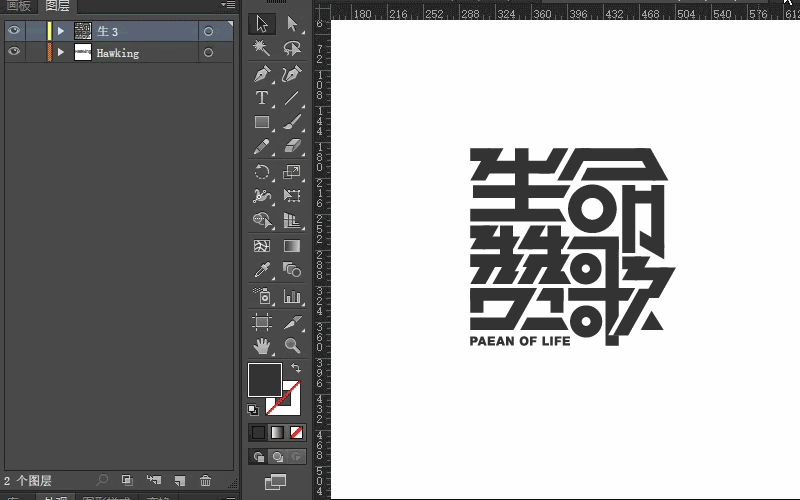Select the Rotate tool

pos(262,172)
